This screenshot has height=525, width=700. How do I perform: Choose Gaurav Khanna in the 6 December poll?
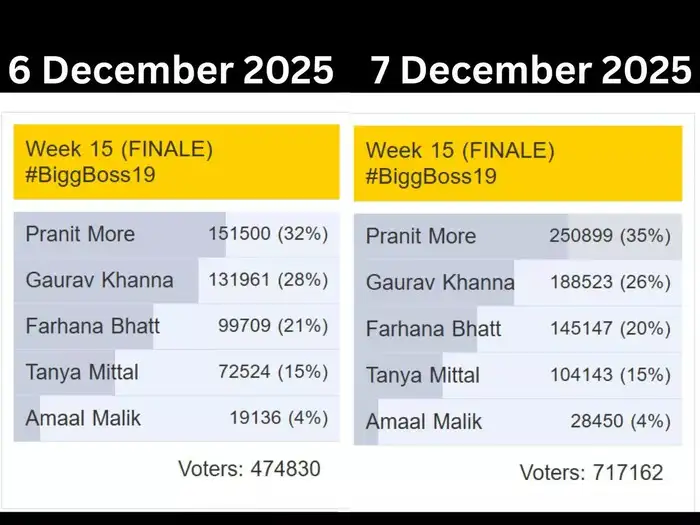click(99, 280)
